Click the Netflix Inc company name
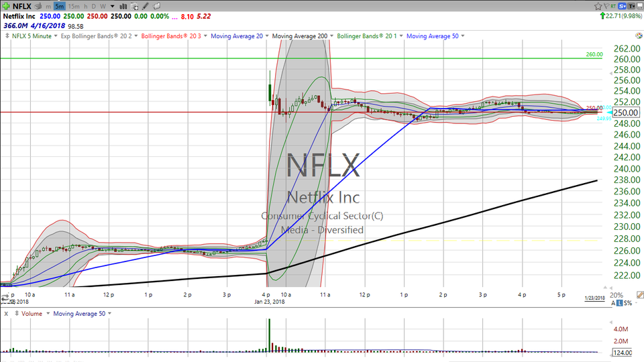The height and width of the screenshot is (362, 644). 19,16
